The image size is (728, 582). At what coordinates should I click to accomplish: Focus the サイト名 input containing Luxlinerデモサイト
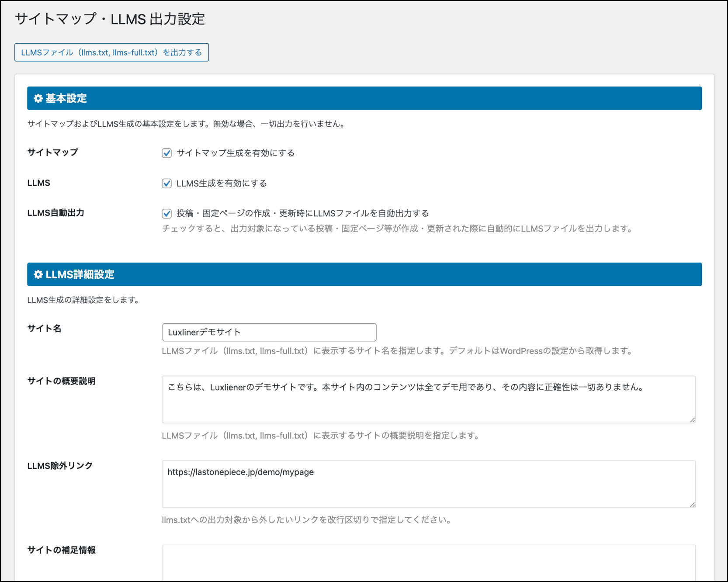(x=269, y=332)
